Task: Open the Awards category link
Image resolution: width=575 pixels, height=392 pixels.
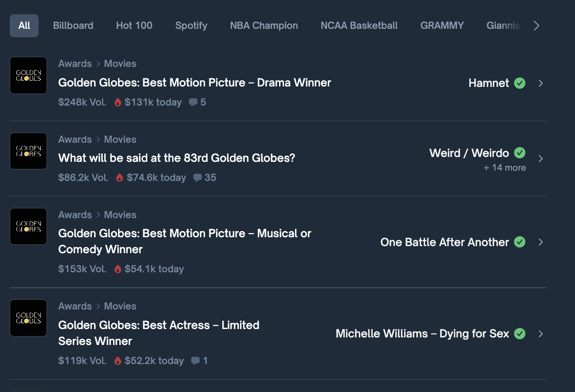Action: [x=75, y=63]
